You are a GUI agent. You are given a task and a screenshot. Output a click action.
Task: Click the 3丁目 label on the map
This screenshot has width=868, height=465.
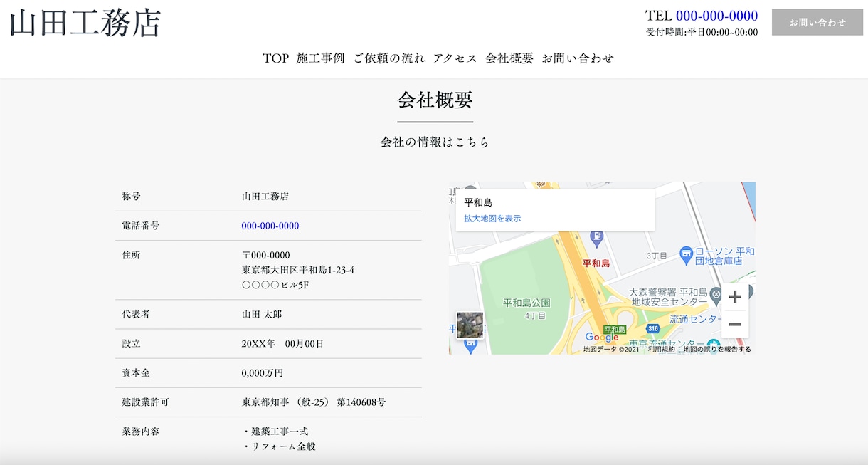tap(656, 255)
